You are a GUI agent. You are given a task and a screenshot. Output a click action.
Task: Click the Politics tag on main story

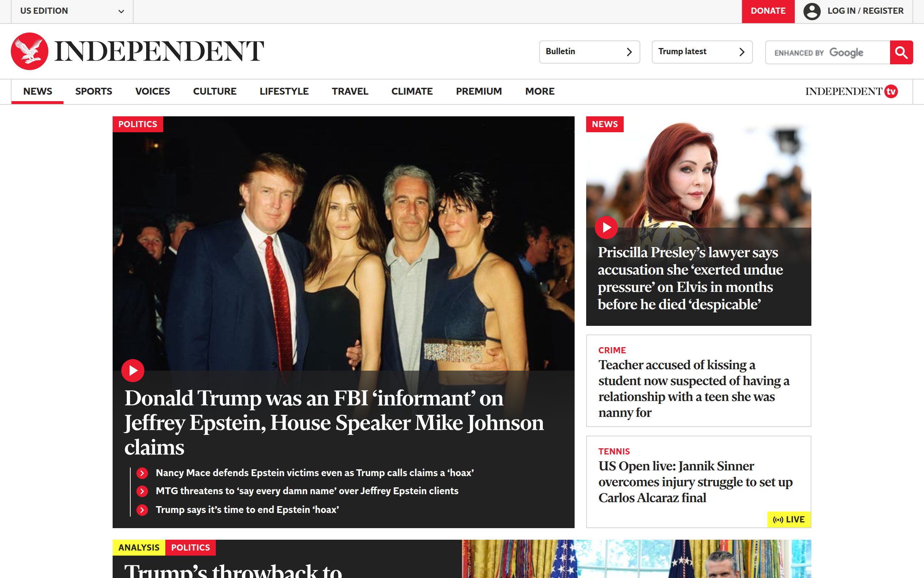coord(138,124)
